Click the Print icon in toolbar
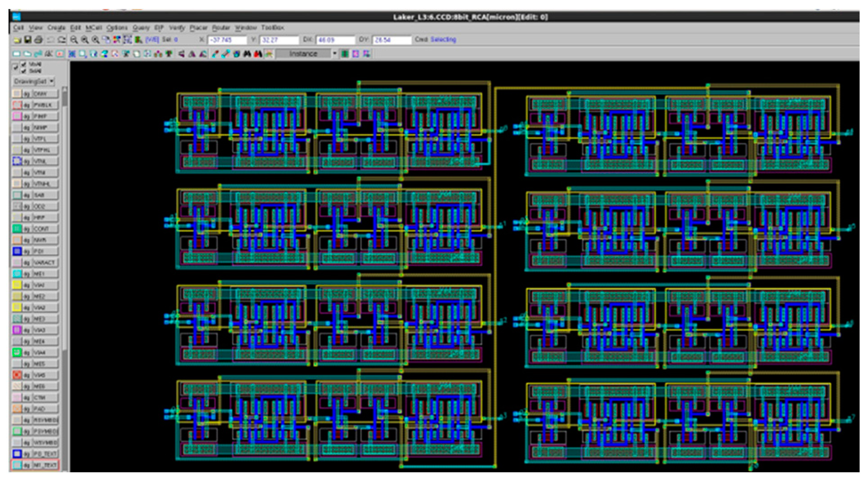 39,40
